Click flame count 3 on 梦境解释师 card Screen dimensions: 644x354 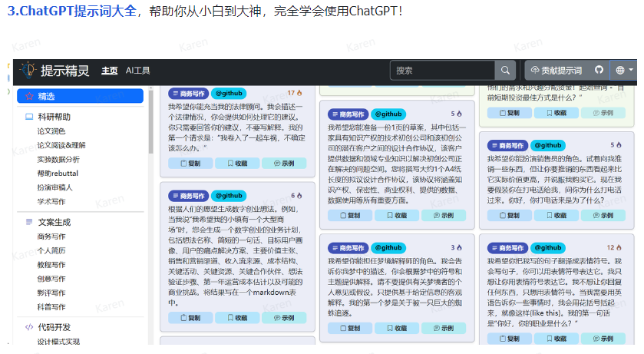pyautogui.click(x=456, y=247)
